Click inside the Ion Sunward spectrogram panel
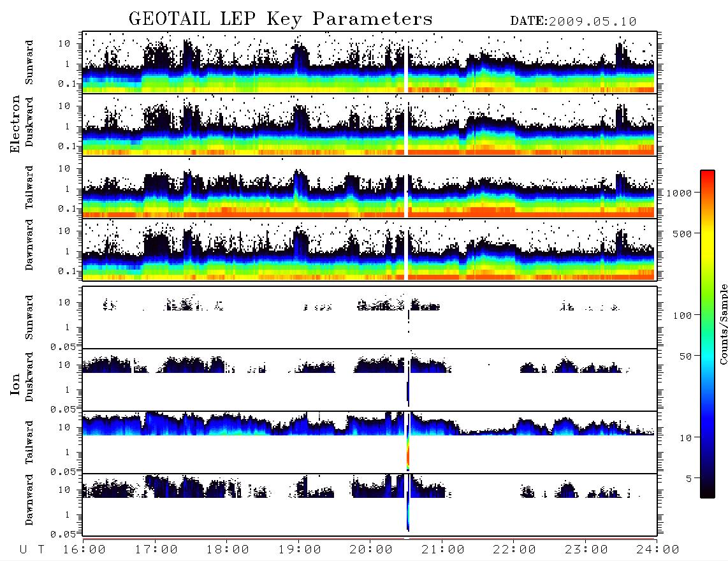This screenshot has width=728, height=561. [370, 317]
